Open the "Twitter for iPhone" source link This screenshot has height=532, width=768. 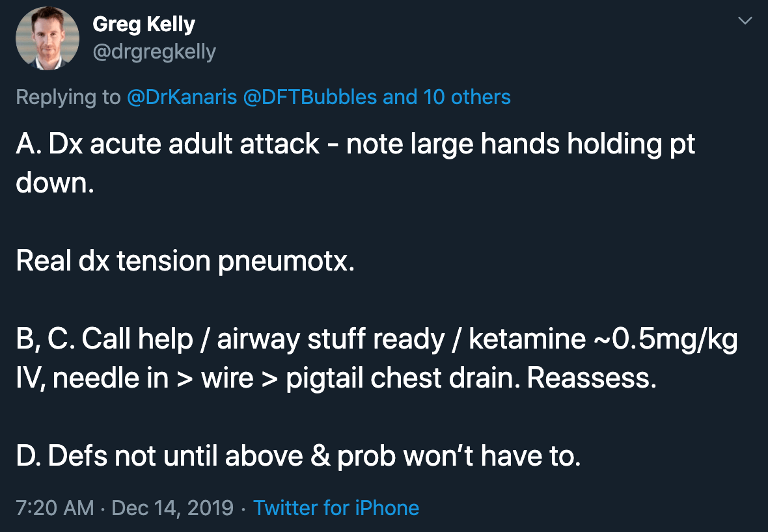(x=336, y=507)
